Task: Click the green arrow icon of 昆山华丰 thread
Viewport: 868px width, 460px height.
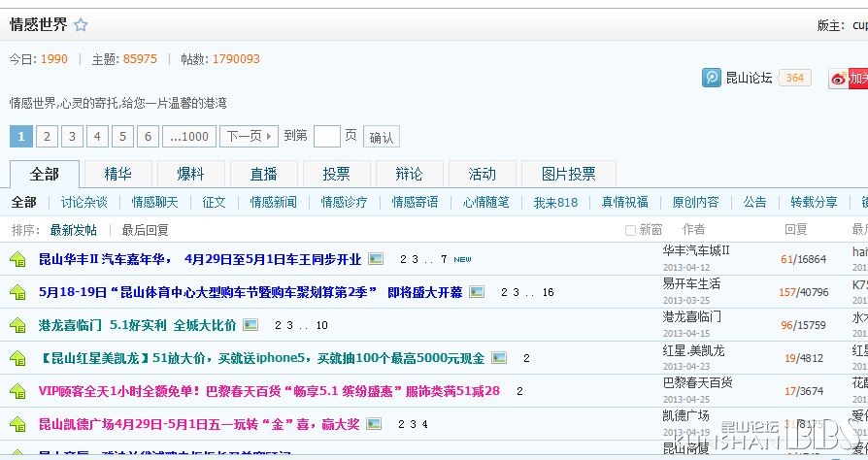Action: [x=18, y=259]
